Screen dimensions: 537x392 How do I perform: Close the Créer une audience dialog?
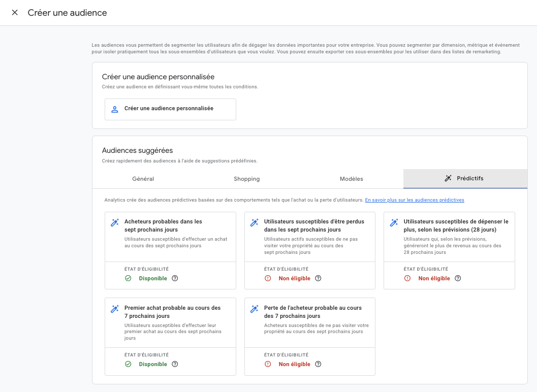tap(15, 13)
